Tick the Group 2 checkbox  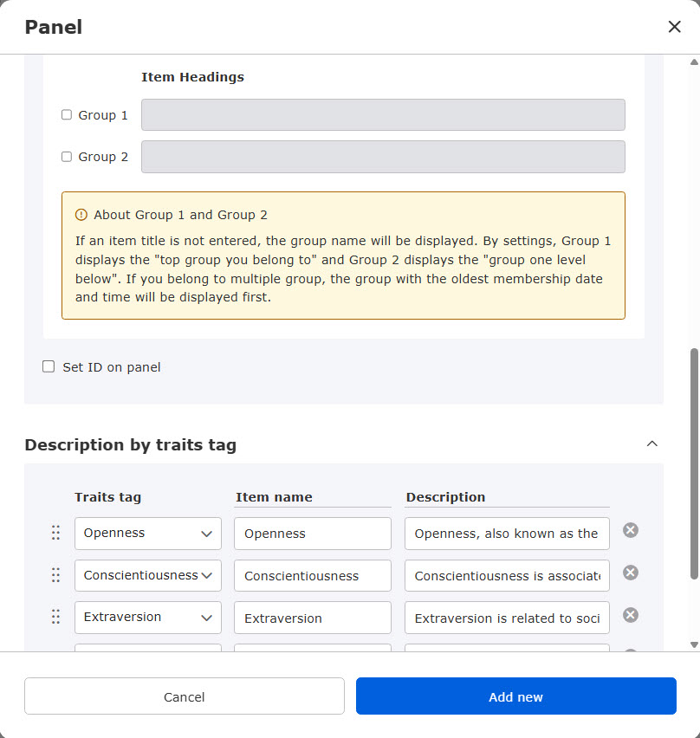point(67,157)
